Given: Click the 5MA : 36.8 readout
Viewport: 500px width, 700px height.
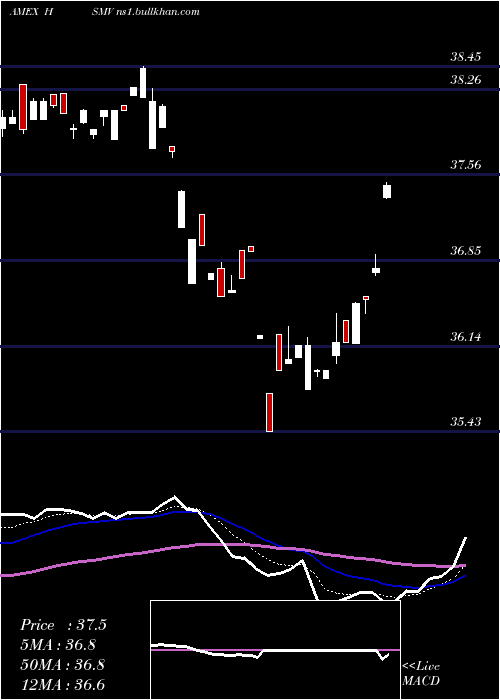Looking at the screenshot, I should [x=58, y=645].
